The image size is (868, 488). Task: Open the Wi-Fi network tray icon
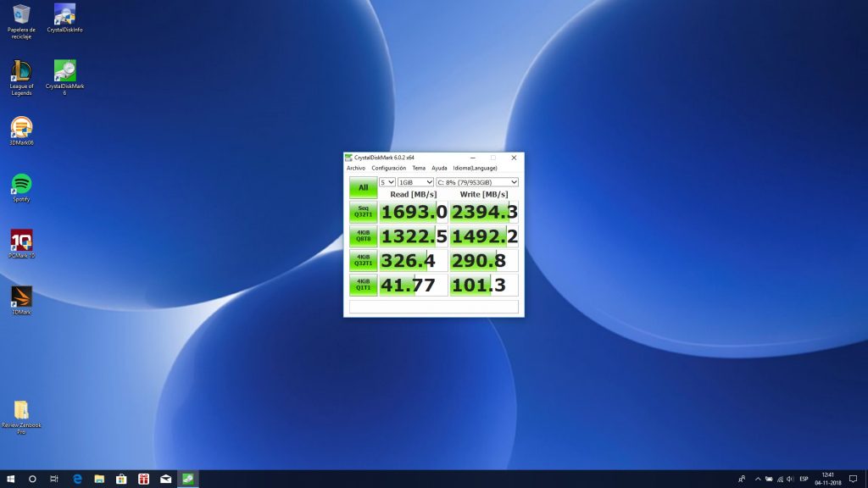[x=780, y=479]
